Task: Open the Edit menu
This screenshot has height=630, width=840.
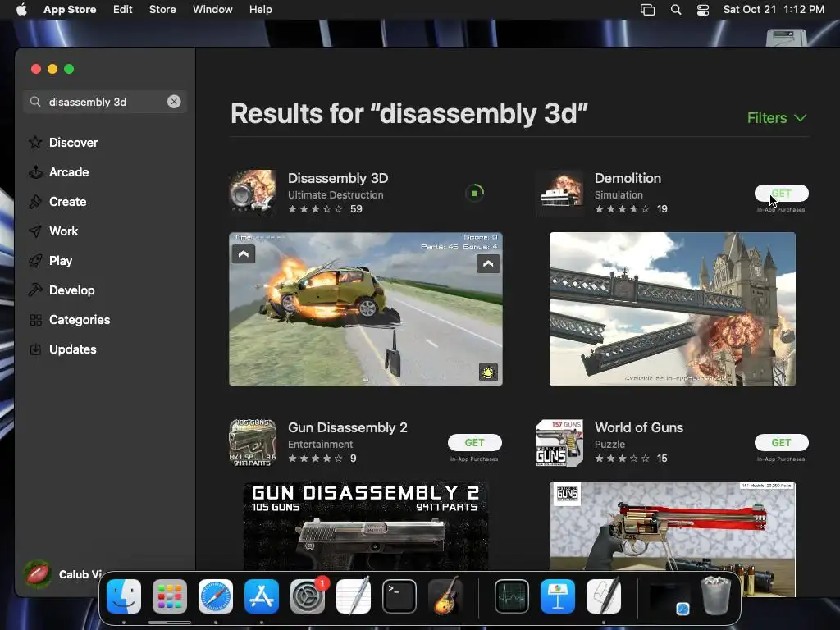Action: [123, 10]
